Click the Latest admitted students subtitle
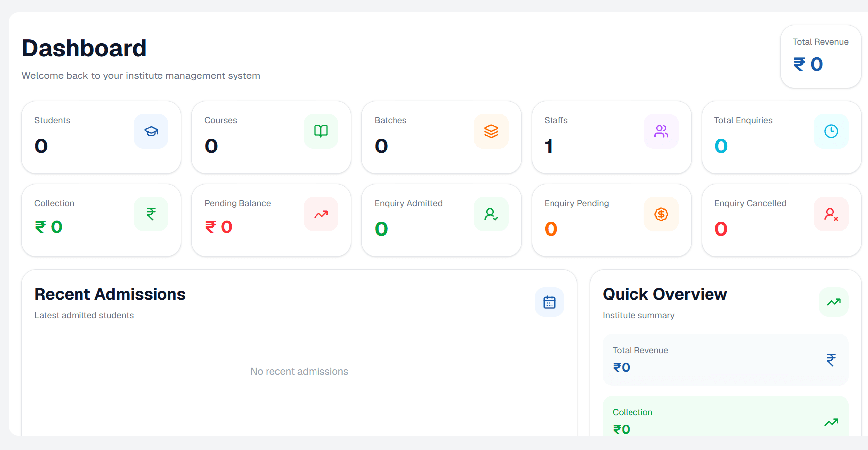This screenshot has width=868, height=450. tap(84, 315)
